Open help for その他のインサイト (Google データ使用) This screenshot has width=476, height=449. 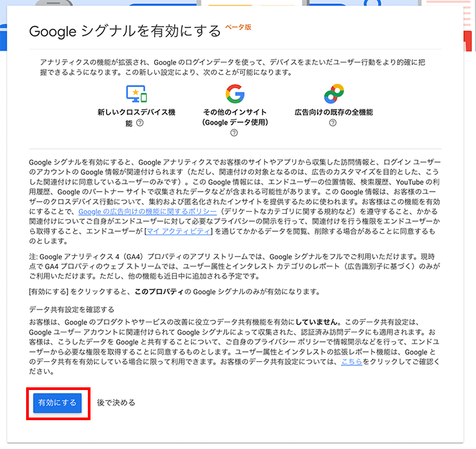coord(234,133)
